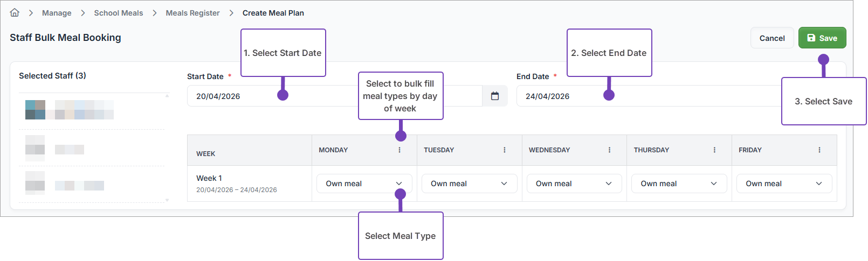This screenshot has width=868, height=261.
Task: Expand Monday meal type dropdown
Action: pos(364,184)
